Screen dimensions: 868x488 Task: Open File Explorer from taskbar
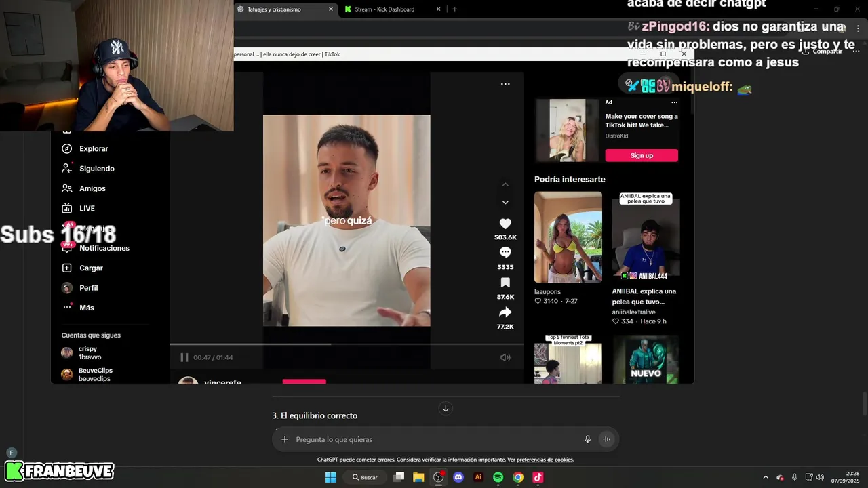[x=418, y=477]
